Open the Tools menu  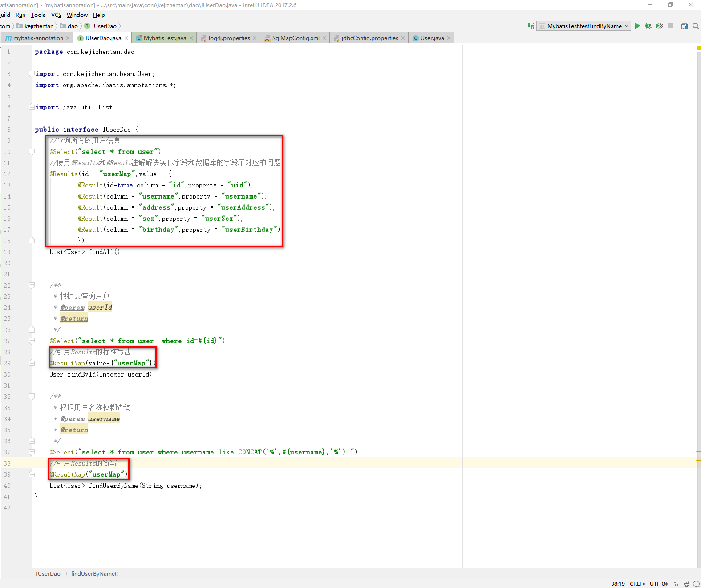coord(38,15)
